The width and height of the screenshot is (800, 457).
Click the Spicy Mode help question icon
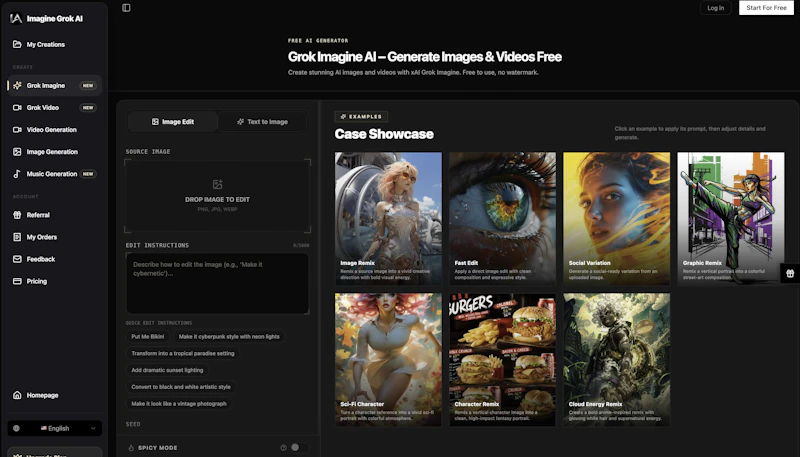coord(283,447)
